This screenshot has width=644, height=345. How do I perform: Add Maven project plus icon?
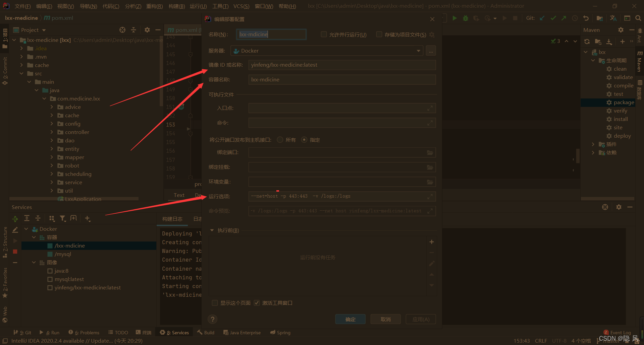622,42
